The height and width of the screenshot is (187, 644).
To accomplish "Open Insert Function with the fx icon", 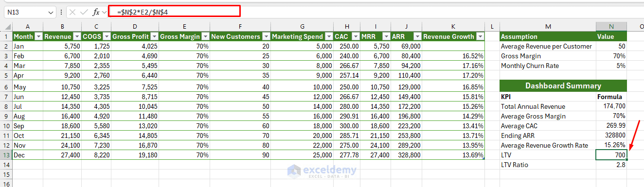I will [x=96, y=12].
